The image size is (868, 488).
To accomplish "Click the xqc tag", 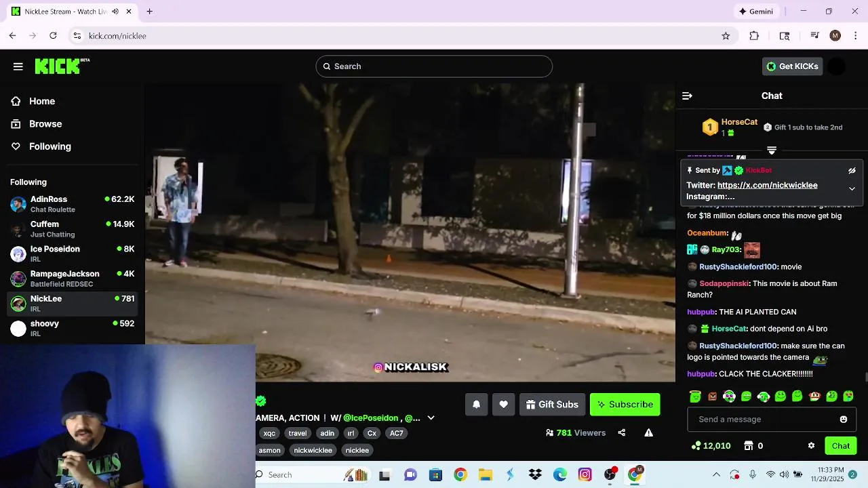I will tap(269, 434).
